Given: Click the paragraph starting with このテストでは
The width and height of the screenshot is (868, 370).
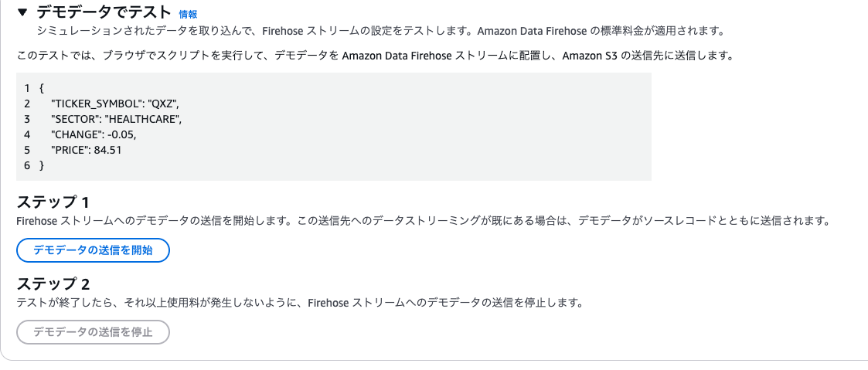Looking at the screenshot, I should click(375, 56).
